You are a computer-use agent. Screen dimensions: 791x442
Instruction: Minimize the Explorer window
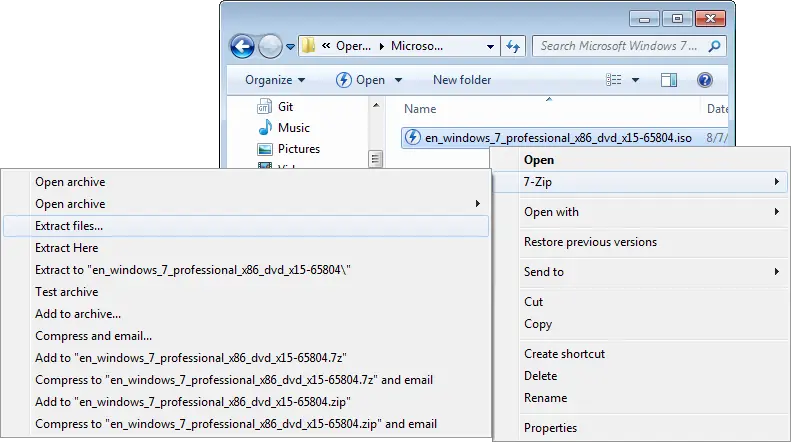click(644, 19)
